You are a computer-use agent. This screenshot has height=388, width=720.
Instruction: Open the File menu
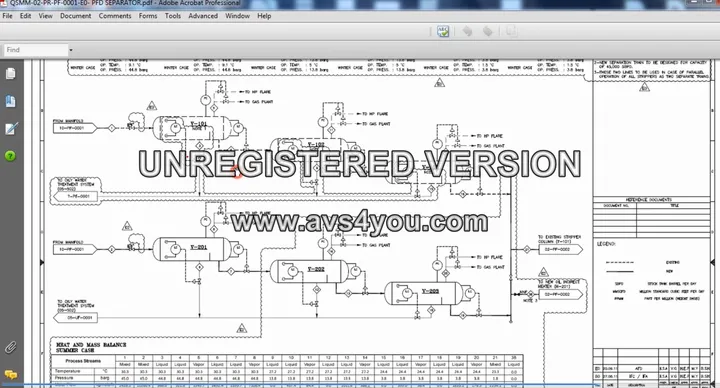[x=7, y=16]
